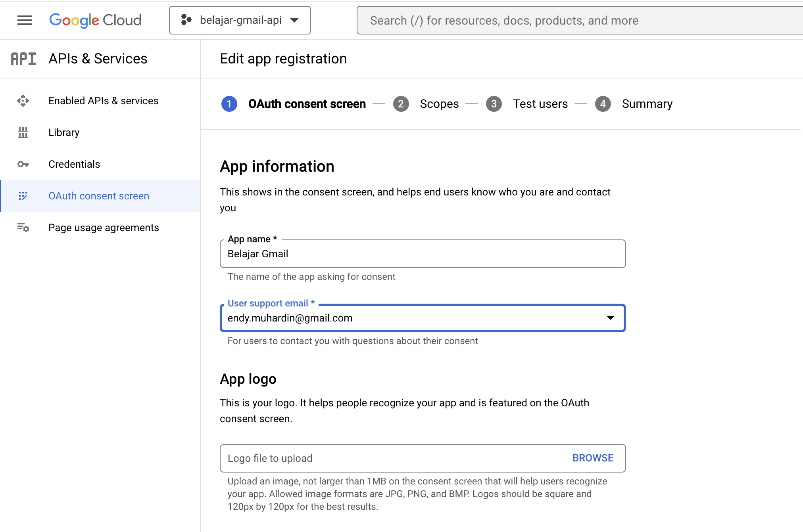Open the hamburger navigation menu
This screenshot has width=803, height=532.
[x=25, y=20]
